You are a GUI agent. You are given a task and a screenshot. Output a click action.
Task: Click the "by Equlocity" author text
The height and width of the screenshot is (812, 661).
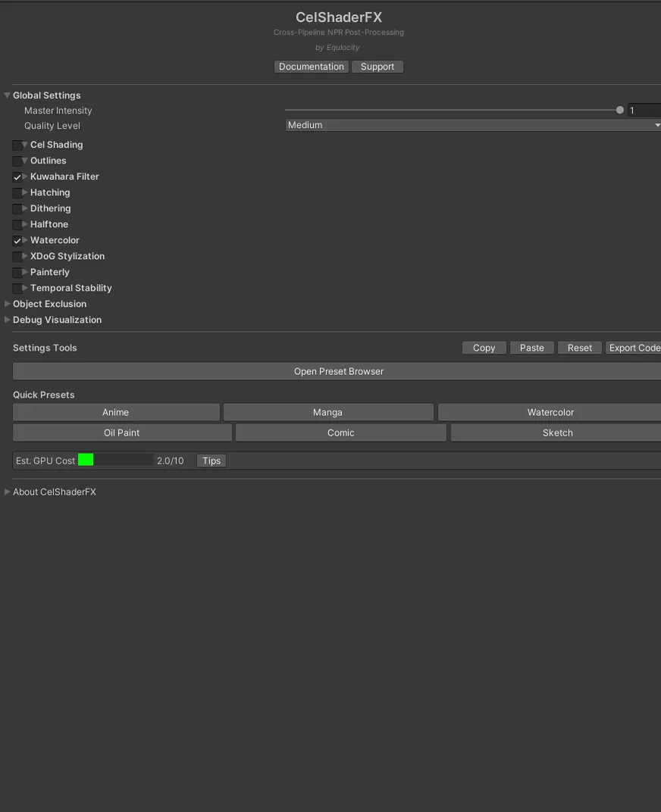337,47
